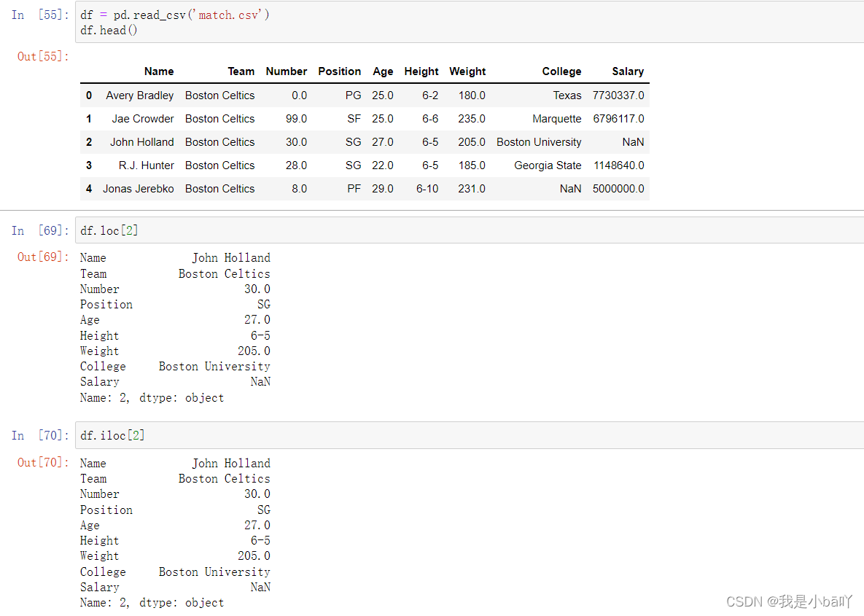Screen dimensions: 864x616
Task: Click the Age value 29.0
Action: pyautogui.click(x=382, y=188)
